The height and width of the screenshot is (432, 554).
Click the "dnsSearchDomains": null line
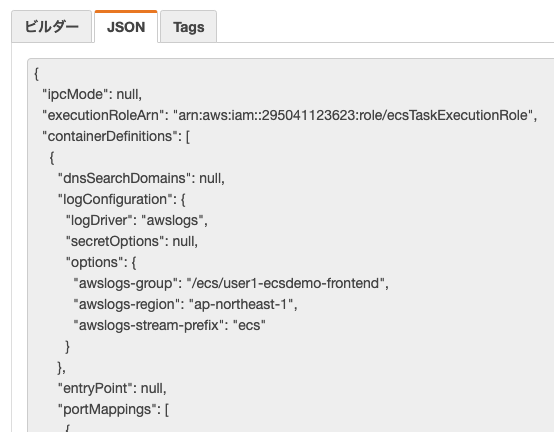[141, 178]
